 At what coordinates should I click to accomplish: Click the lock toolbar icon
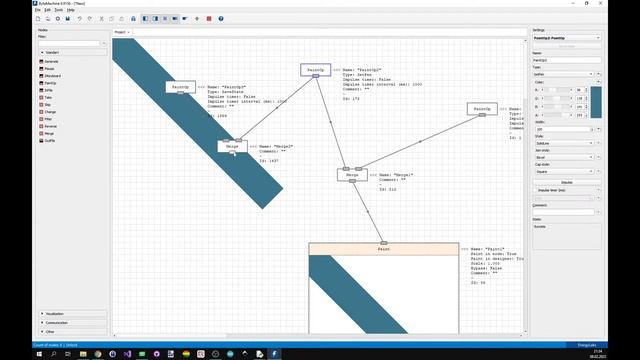click(x=133, y=19)
